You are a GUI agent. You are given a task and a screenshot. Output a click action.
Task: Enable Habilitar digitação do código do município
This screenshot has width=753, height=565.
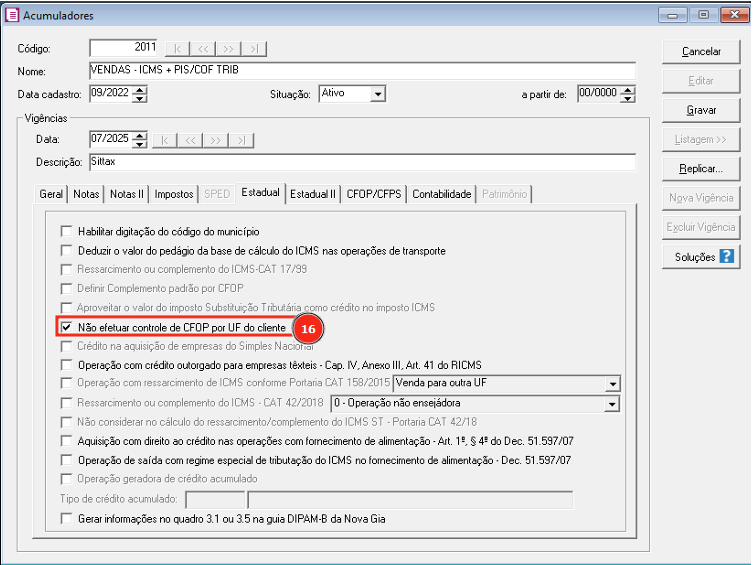pos(67,232)
